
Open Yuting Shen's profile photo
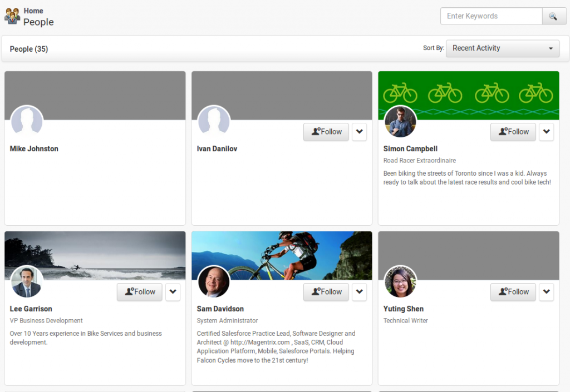point(400,281)
